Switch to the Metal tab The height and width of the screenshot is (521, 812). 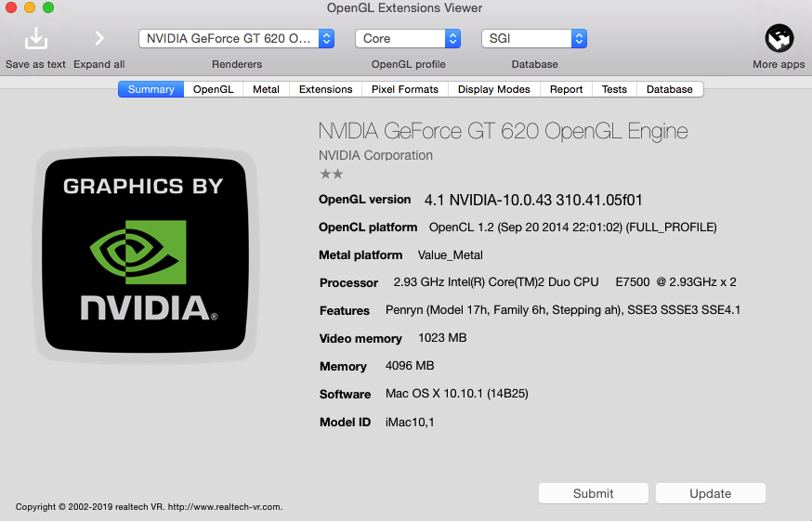pyautogui.click(x=267, y=89)
